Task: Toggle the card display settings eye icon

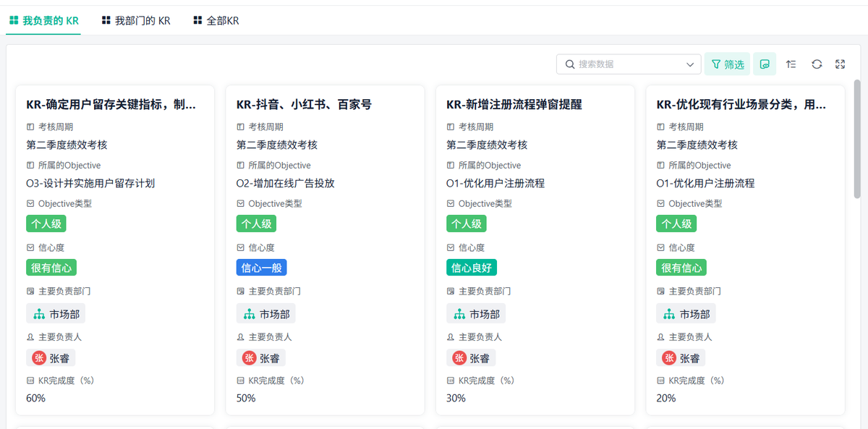Action: (765, 64)
